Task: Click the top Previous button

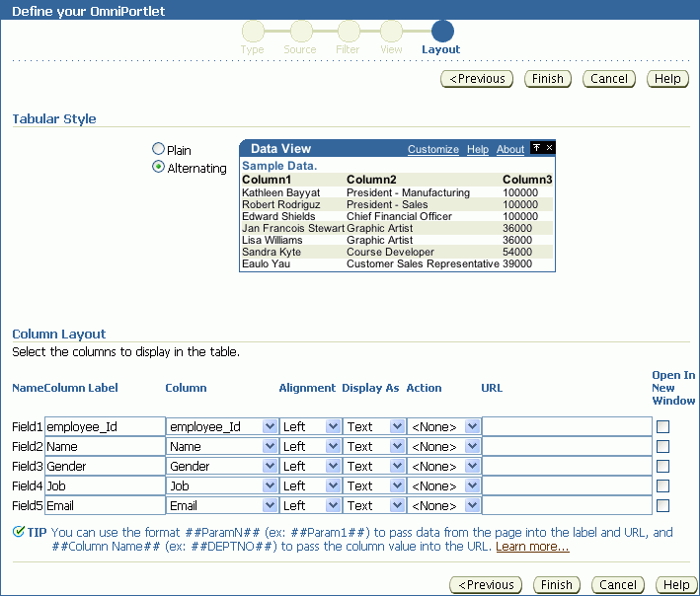Action: [477, 79]
